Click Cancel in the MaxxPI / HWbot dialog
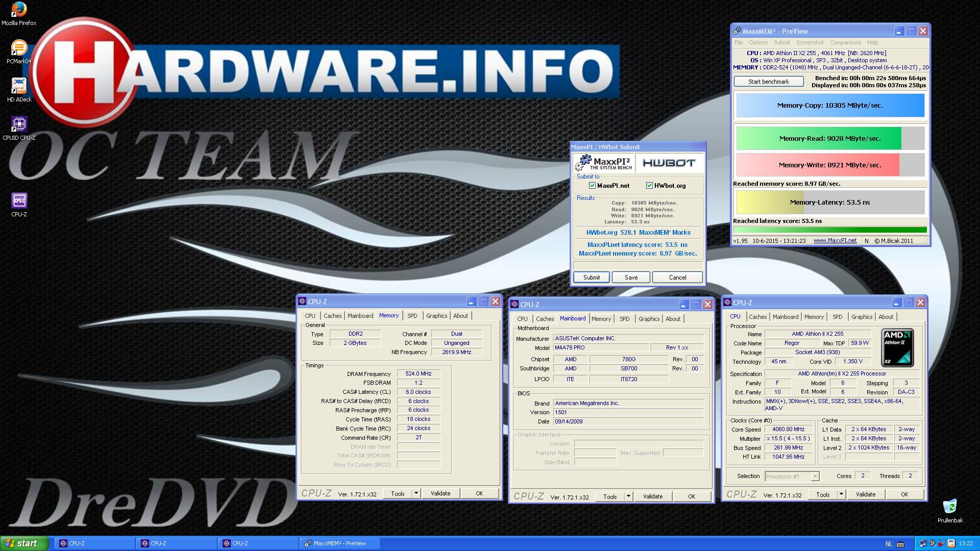 click(677, 278)
